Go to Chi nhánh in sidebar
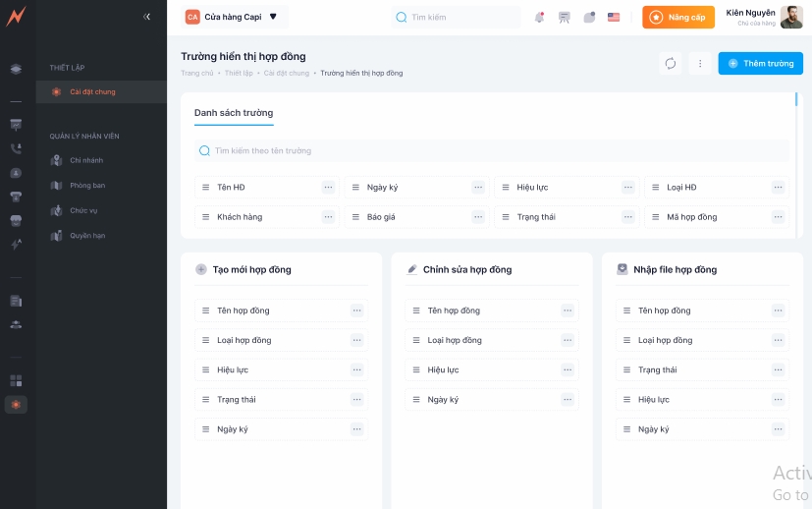This screenshot has width=812, height=509. (86, 160)
